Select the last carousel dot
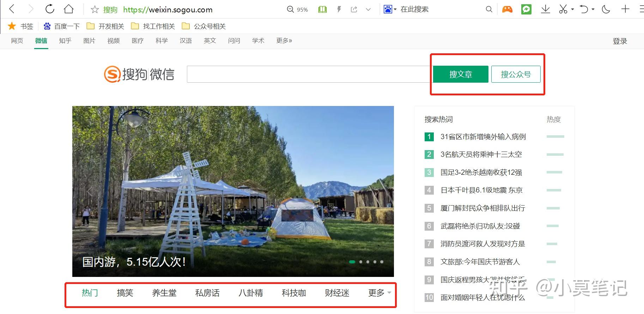Screen dimensions: 644x314 click(382, 262)
